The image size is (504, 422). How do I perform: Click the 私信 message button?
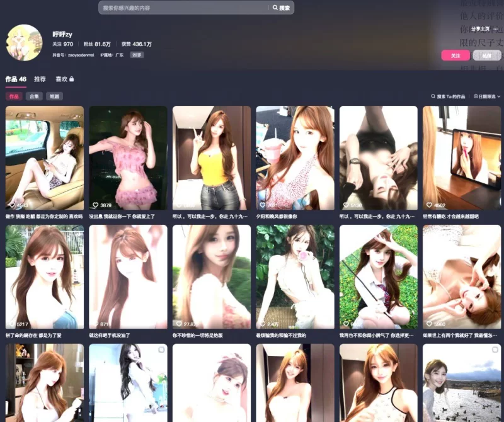[x=486, y=55]
